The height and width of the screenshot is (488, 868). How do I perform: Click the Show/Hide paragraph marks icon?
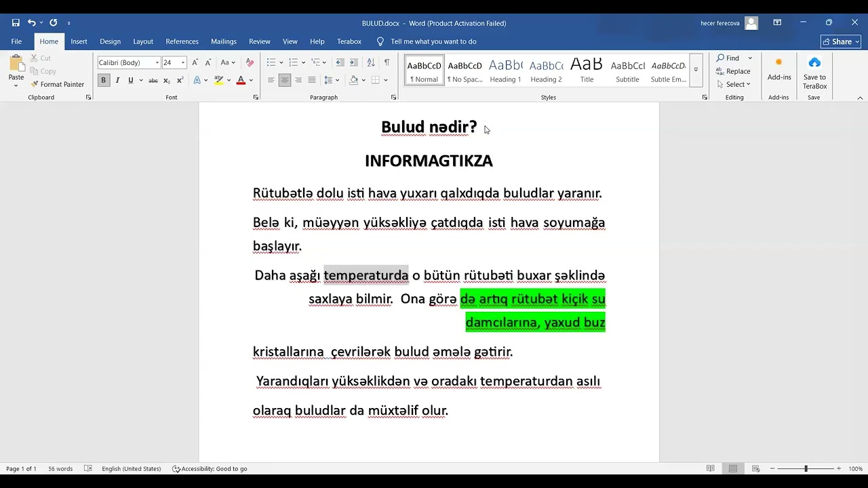[x=387, y=62]
